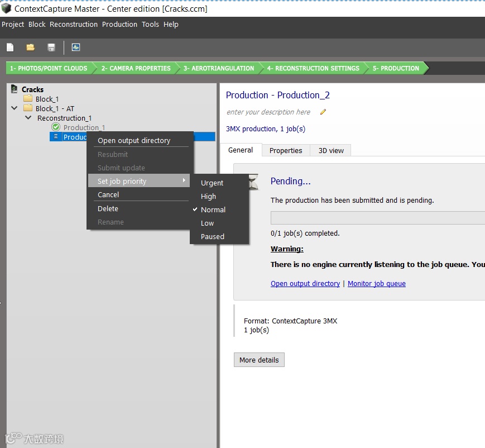Click the Block_1 - AT folder icon
485x448 pixels.
tap(28, 108)
